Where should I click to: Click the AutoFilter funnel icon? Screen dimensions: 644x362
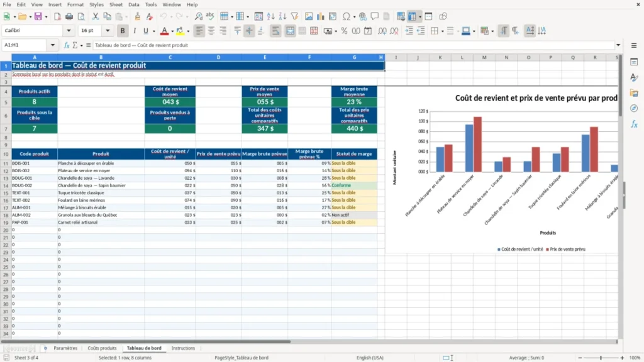(294, 16)
